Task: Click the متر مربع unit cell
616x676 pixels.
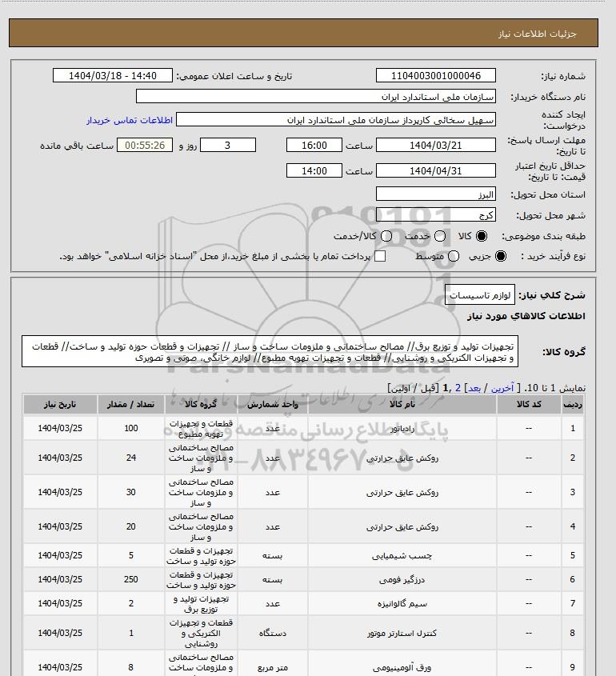Action: pos(273,668)
